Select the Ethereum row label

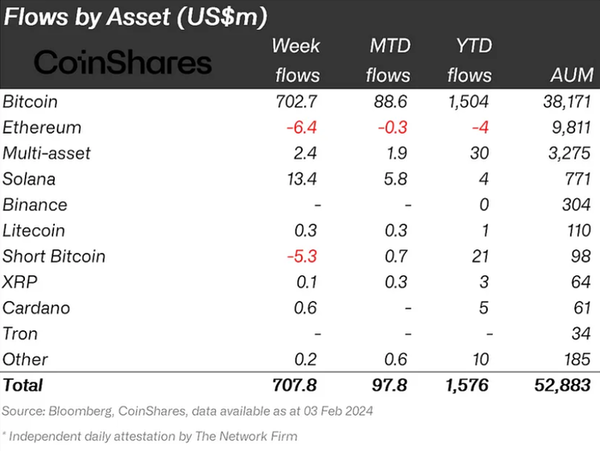coord(42,127)
